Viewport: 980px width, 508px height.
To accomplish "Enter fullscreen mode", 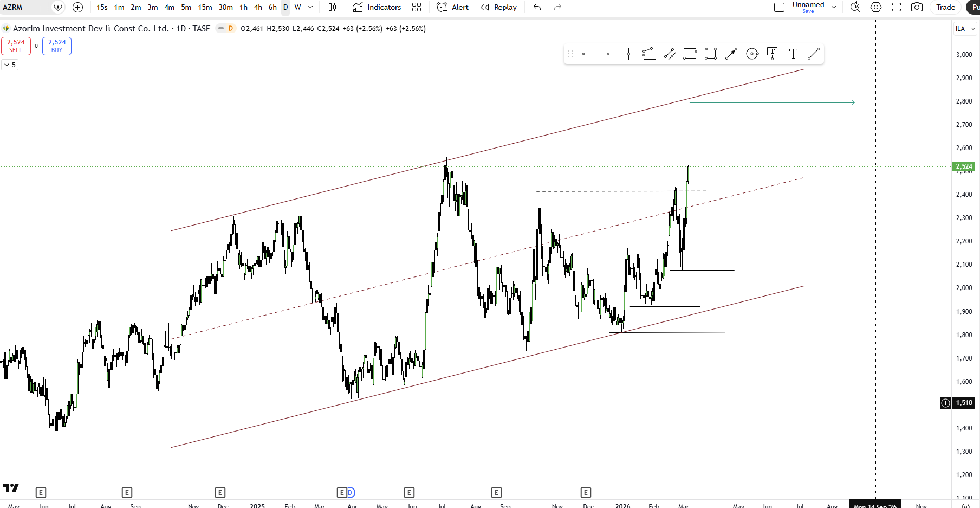I will 897,7.
